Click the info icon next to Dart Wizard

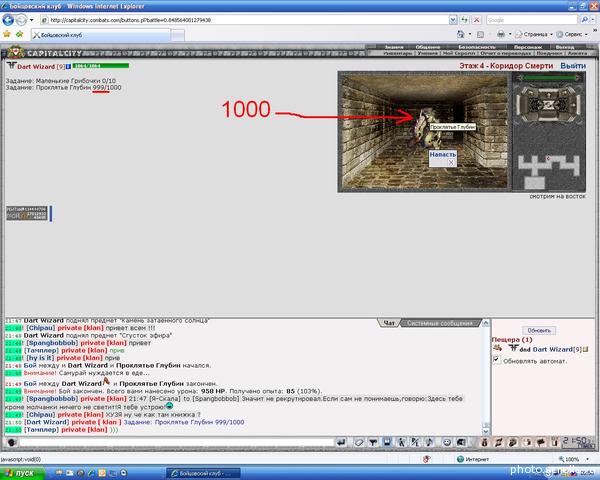tap(68, 67)
